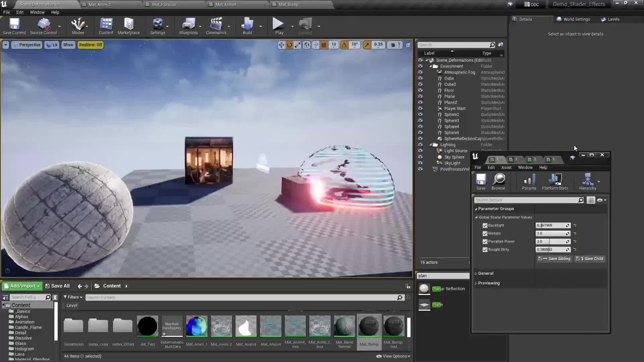Hide Sphere2 using its visibility eye
644x362 pixels.
(x=421, y=114)
